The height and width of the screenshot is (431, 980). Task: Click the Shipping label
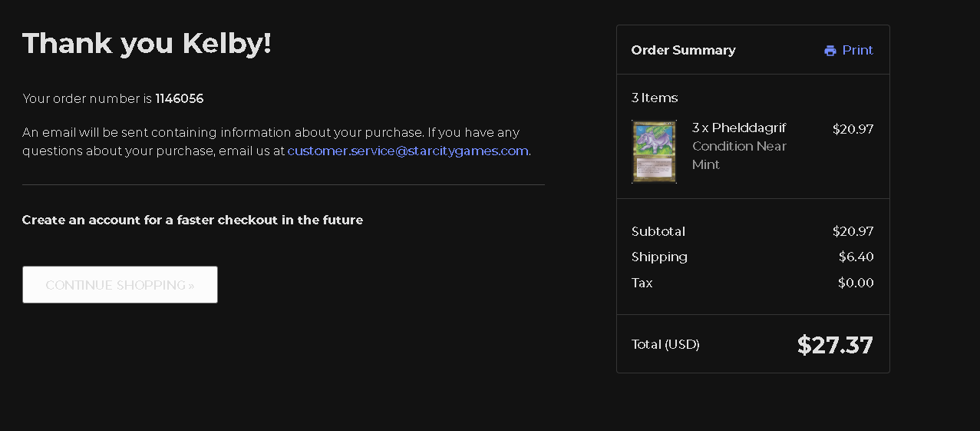click(659, 257)
